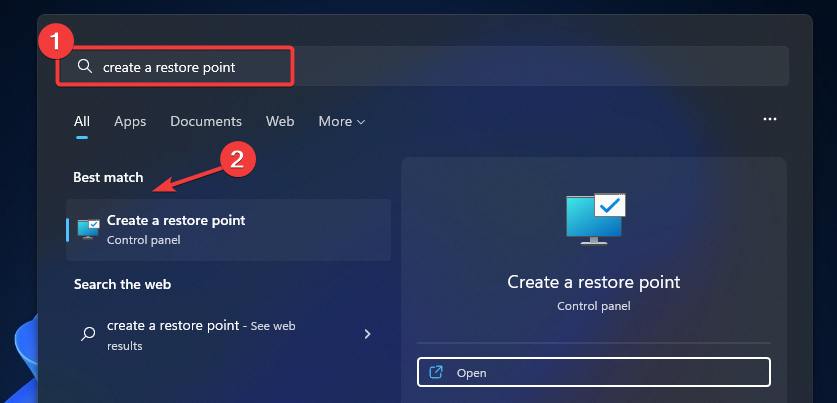Viewport: 837px width, 403px height.
Task: Click the small monitor icon beside Create a restore point
Action: click(89, 229)
